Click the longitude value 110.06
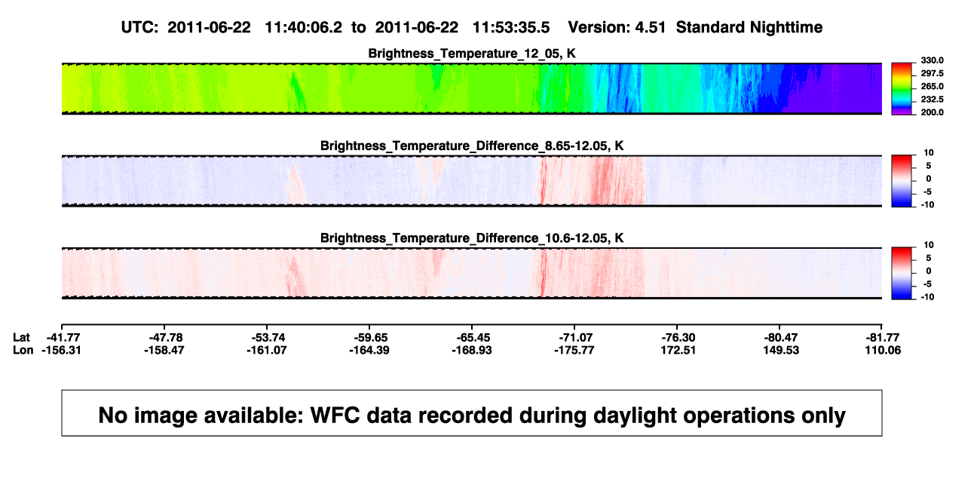The image size is (980, 503). [882, 350]
